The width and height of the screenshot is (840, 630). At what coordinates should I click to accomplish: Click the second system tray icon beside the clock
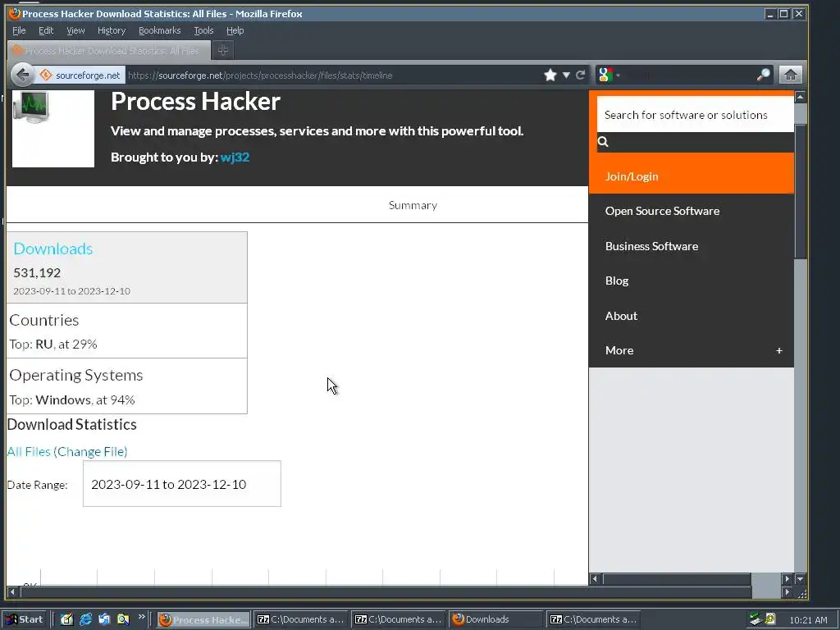769,619
